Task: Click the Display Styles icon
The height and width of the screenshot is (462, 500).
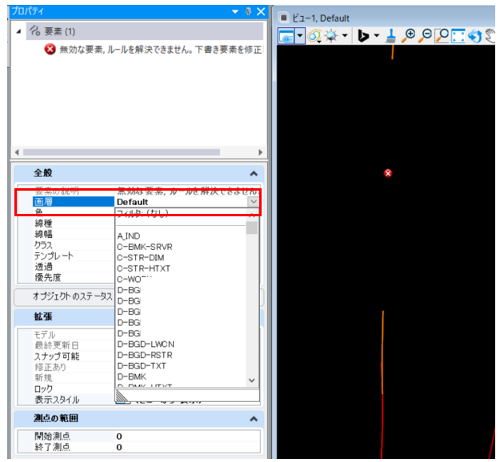Action: 314,36
